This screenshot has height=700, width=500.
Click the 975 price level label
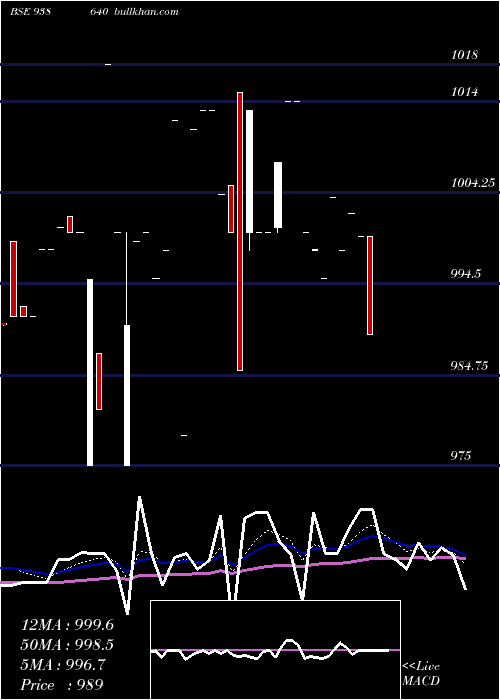[x=461, y=456]
